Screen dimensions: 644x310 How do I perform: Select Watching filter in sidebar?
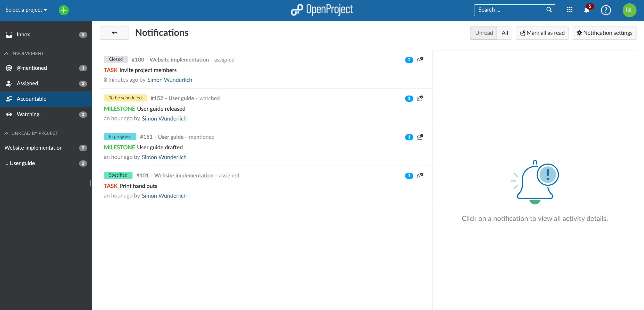point(28,114)
